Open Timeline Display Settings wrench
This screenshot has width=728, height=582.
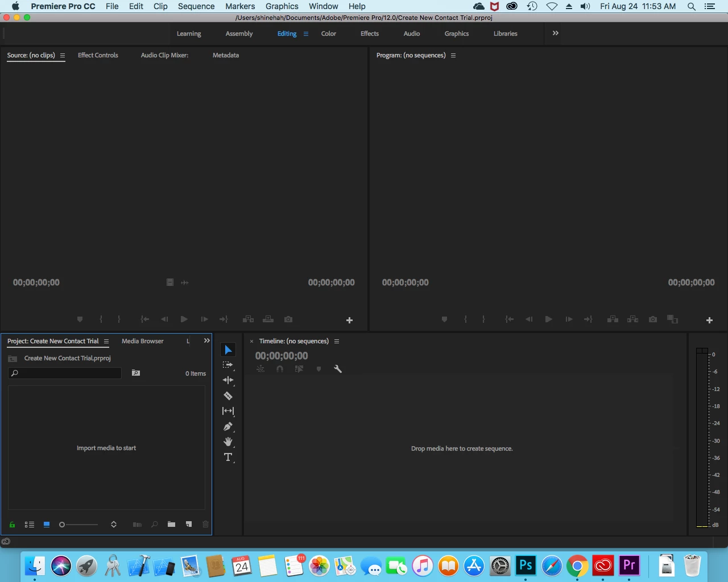[x=338, y=369]
